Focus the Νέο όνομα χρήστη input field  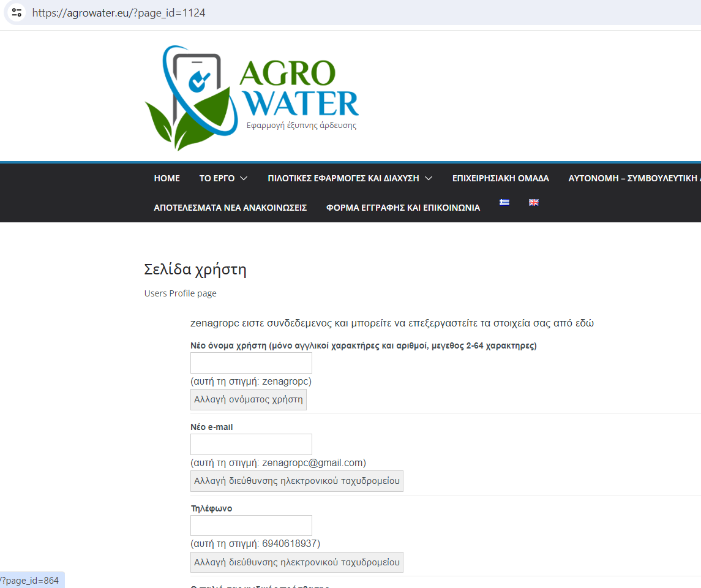pyautogui.click(x=251, y=363)
